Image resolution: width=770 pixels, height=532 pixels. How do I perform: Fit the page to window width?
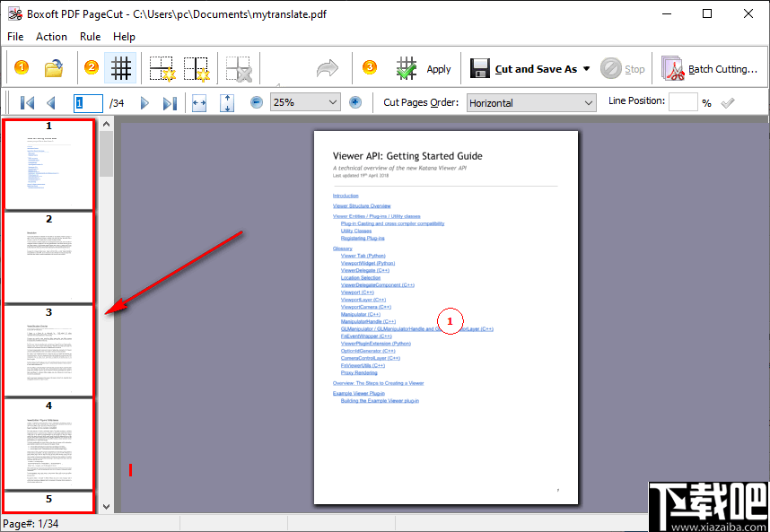pyautogui.click(x=199, y=102)
